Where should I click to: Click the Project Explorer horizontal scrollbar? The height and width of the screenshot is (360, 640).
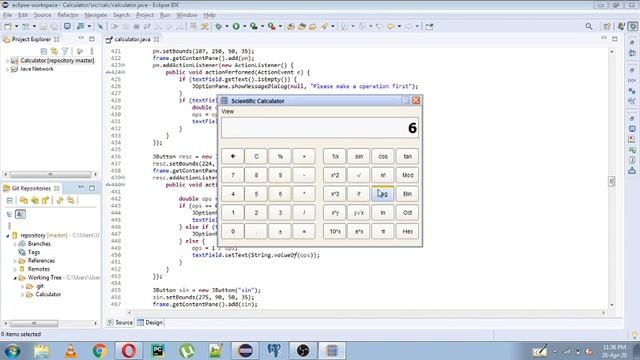pyautogui.click(x=50, y=174)
